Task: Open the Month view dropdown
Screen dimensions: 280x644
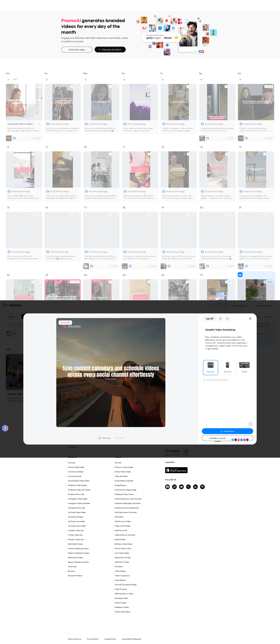Action: [x=270, y=316]
